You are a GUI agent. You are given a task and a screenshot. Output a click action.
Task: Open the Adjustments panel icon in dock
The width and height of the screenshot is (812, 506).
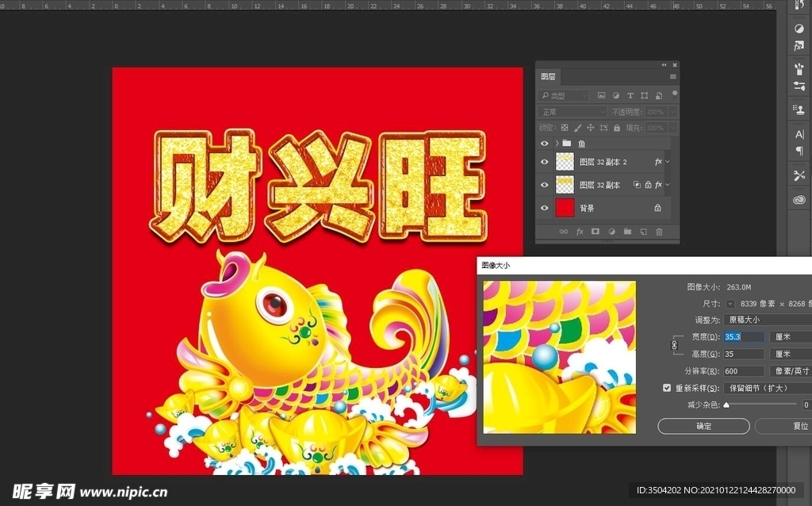coord(799,28)
